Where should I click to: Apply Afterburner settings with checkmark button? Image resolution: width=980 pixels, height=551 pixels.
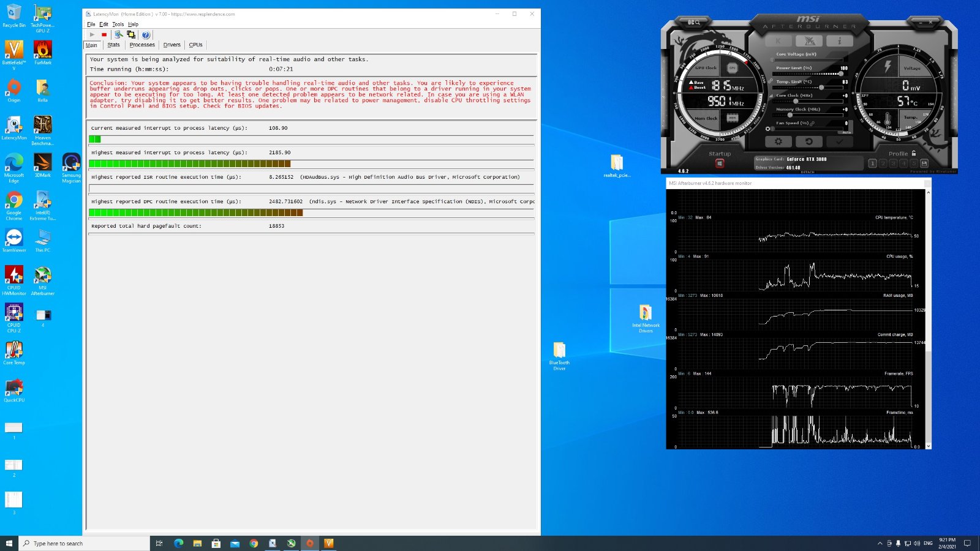[839, 141]
